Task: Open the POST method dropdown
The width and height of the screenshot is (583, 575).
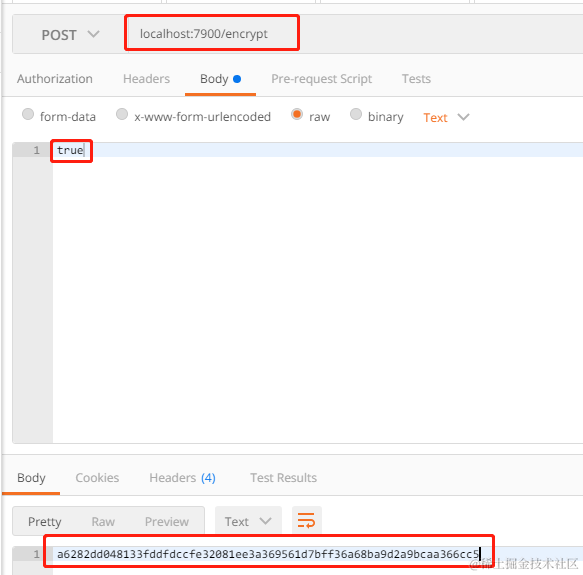Action: click(70, 35)
